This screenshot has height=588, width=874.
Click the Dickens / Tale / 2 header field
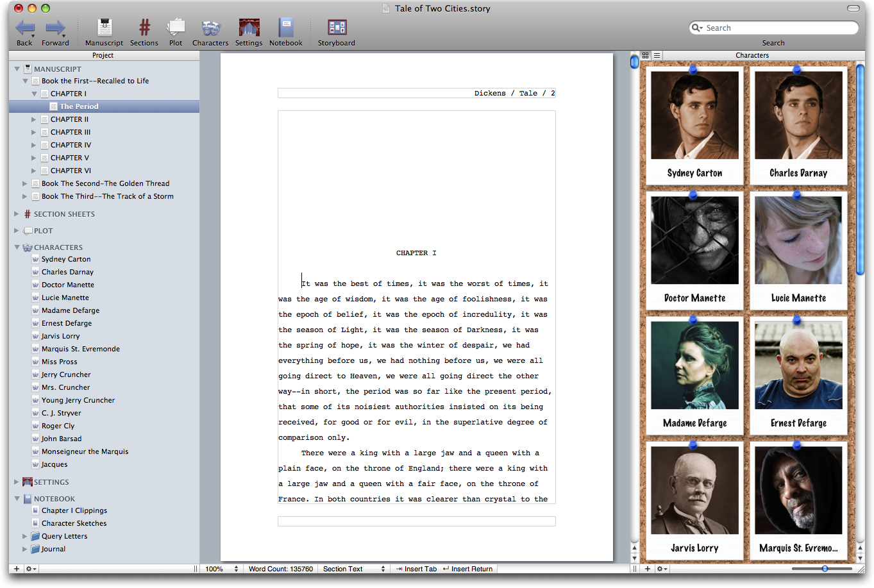(417, 93)
